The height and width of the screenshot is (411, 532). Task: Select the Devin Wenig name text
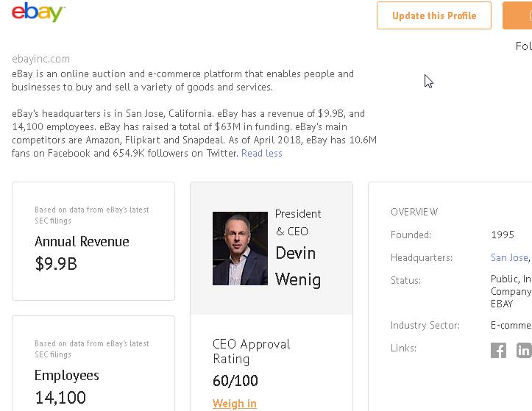click(x=297, y=266)
